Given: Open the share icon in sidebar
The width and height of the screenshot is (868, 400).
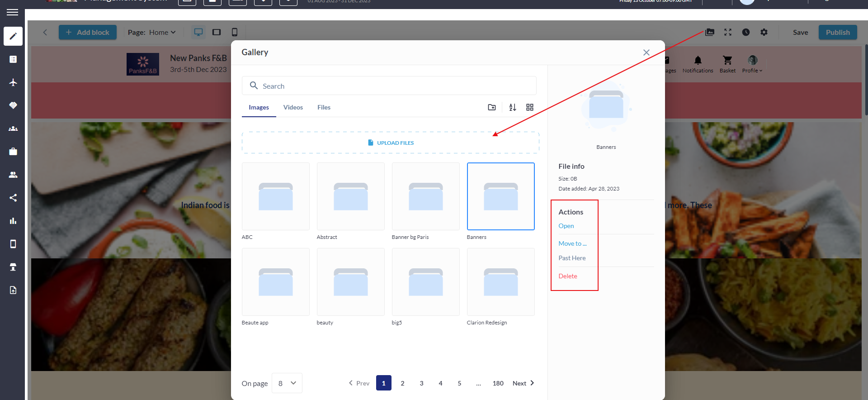Looking at the screenshot, I should [13, 198].
